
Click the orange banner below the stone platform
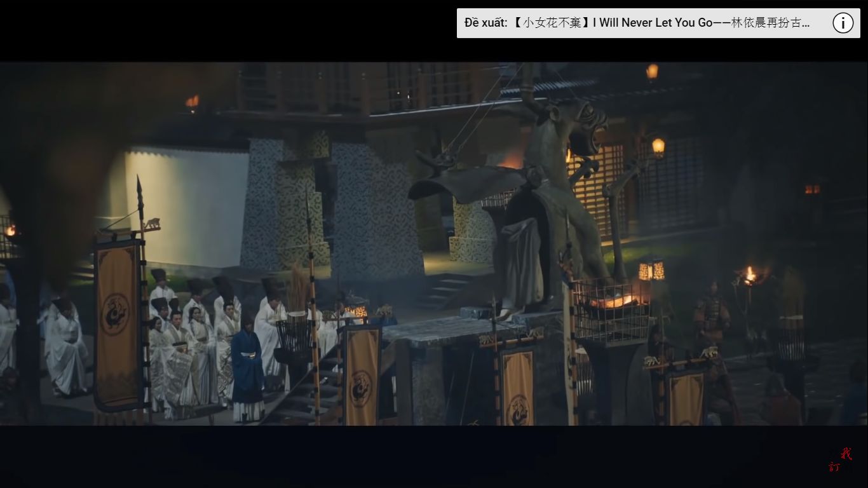pyautogui.click(x=516, y=386)
